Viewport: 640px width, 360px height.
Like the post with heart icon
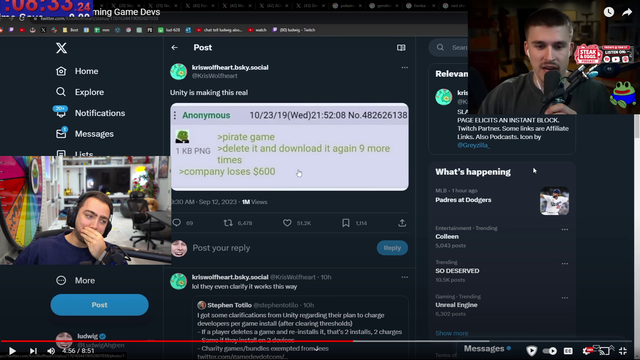click(x=287, y=223)
